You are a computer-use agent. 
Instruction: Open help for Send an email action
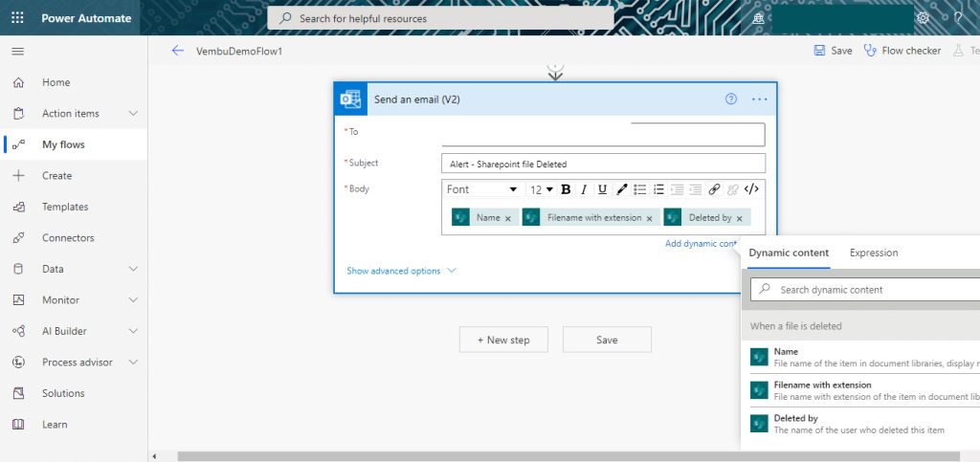coord(730,99)
